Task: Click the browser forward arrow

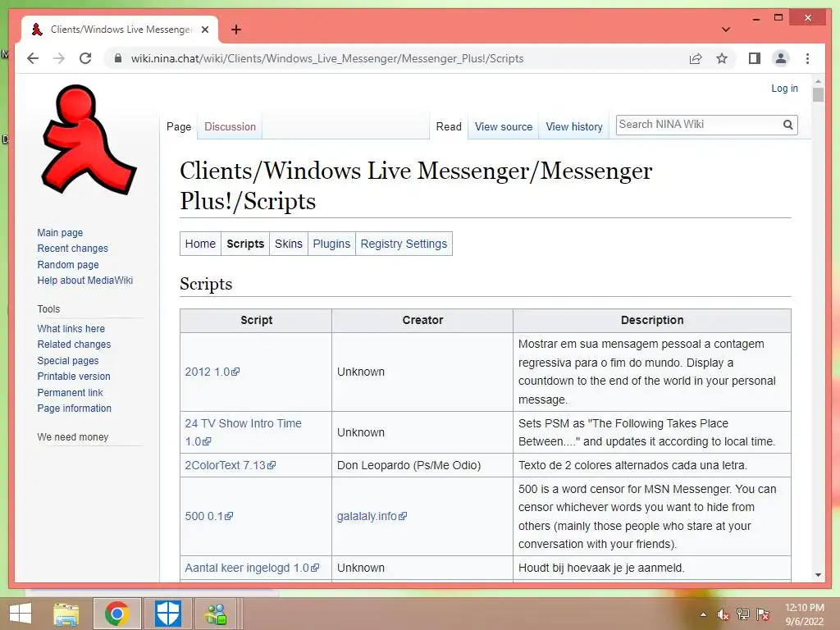Action: [59, 58]
